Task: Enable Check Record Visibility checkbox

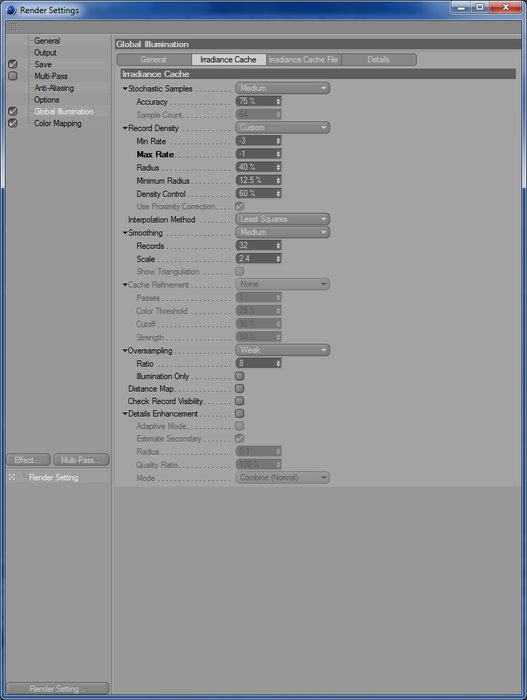Action: [240, 401]
